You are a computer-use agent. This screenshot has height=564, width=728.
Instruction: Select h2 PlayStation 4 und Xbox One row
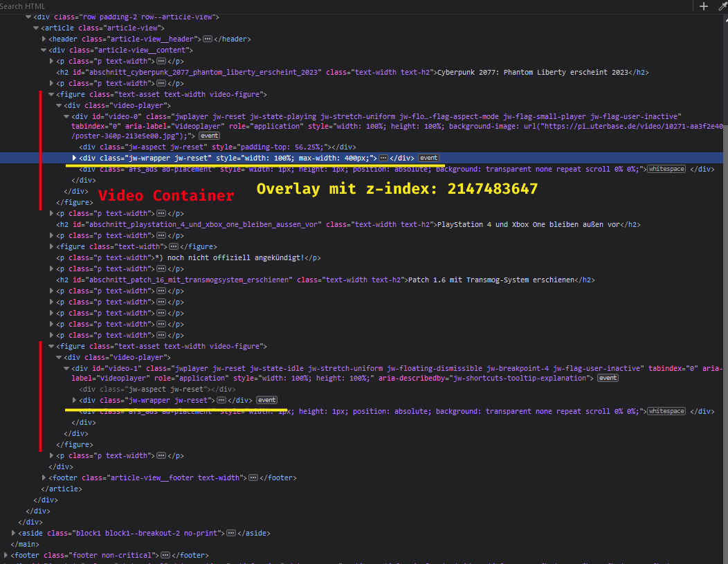click(348, 225)
